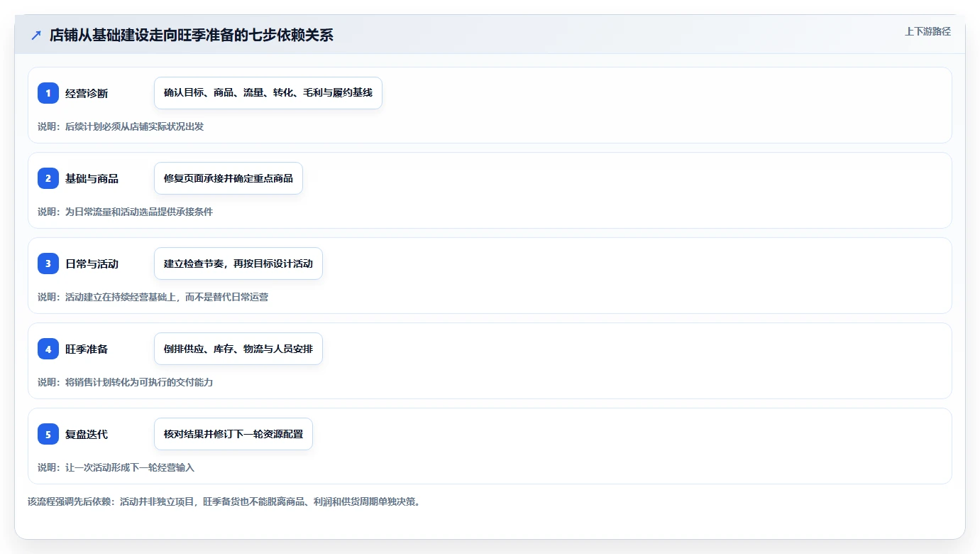Select the step heading 日常与活动

pyautogui.click(x=92, y=264)
